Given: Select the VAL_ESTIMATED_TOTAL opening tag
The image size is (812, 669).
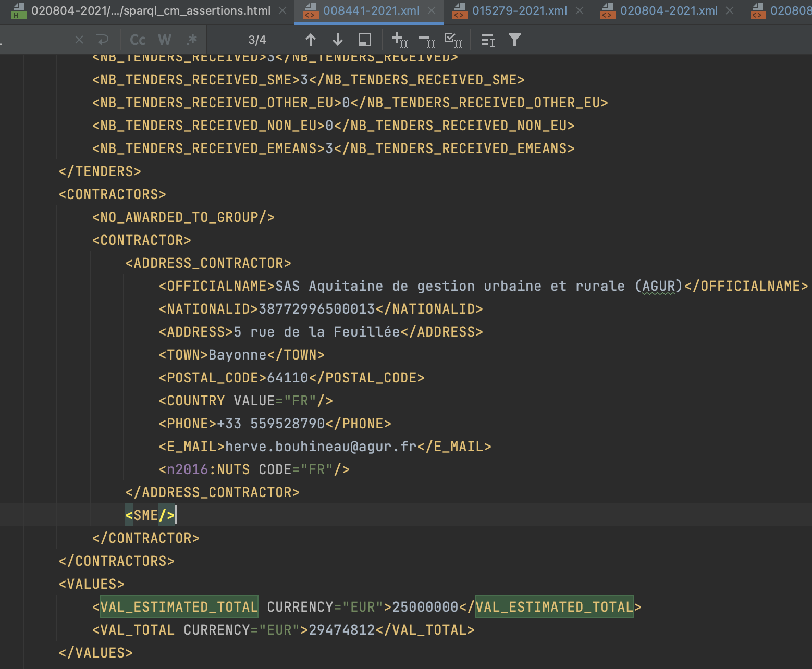Looking at the screenshot, I should pyautogui.click(x=179, y=606).
